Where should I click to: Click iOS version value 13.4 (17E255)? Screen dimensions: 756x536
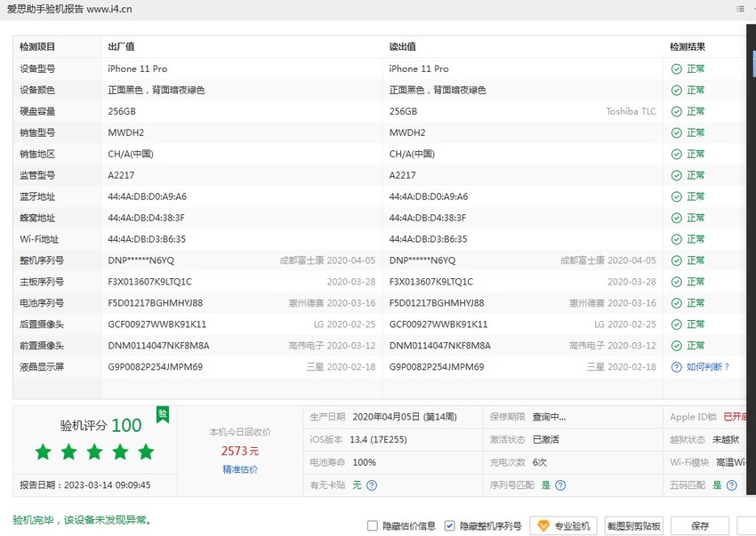[379, 440]
